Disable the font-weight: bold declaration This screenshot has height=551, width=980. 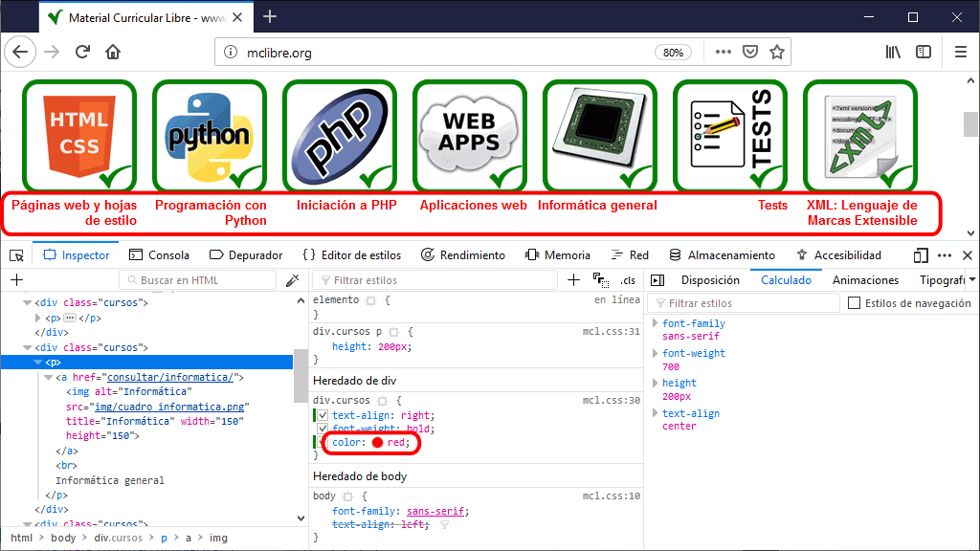322,430
